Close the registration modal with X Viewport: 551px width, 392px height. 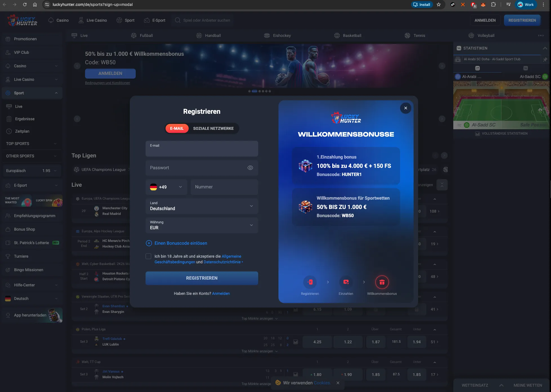405,108
